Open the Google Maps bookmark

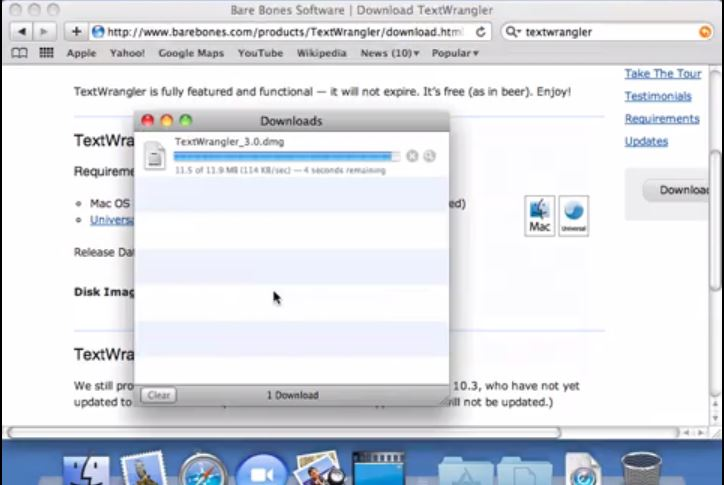point(191,53)
